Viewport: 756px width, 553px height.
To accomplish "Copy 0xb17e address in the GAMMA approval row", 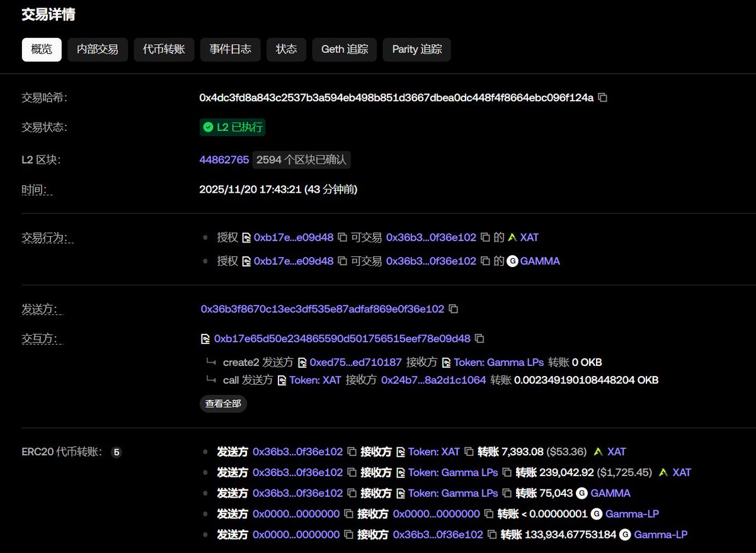I will (342, 261).
